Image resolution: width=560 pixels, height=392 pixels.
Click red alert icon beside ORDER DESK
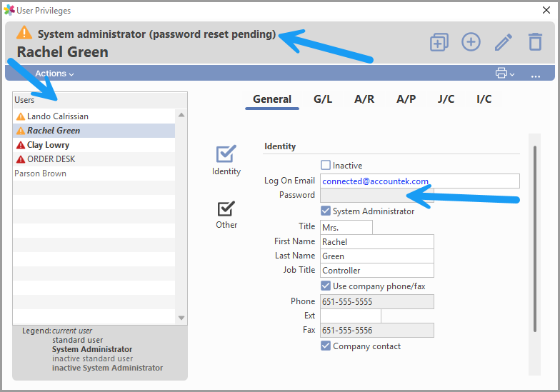pyautogui.click(x=21, y=159)
